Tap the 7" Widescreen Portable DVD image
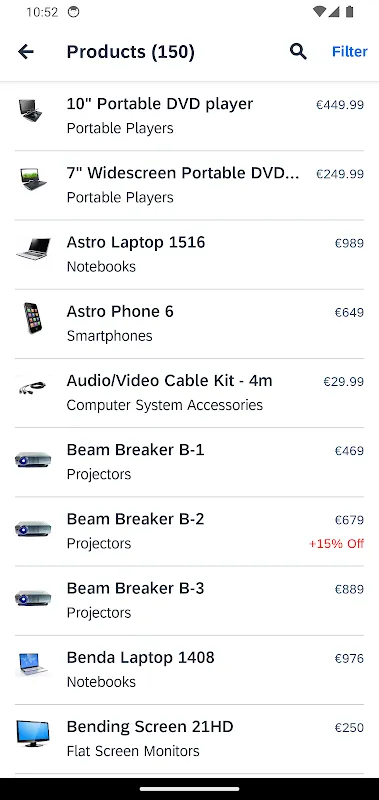The height and width of the screenshot is (800, 379). point(33,180)
